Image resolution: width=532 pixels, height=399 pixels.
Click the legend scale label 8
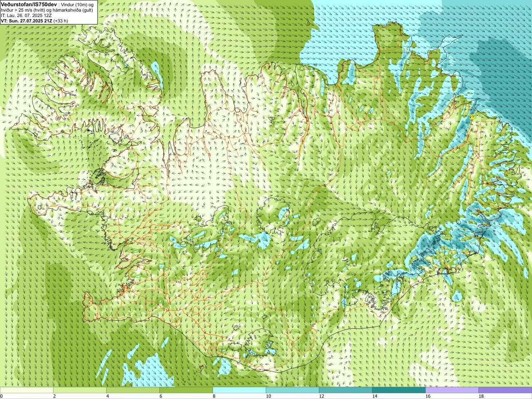pos(214,396)
